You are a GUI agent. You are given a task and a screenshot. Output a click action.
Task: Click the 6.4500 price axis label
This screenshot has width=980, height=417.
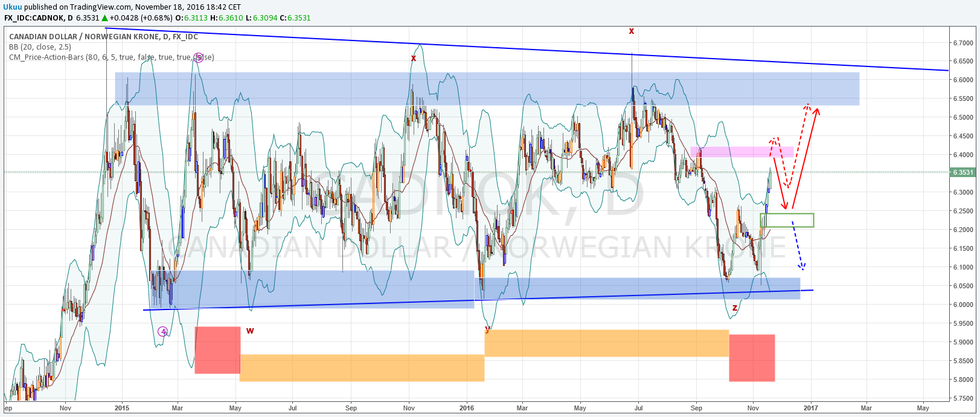(963, 137)
